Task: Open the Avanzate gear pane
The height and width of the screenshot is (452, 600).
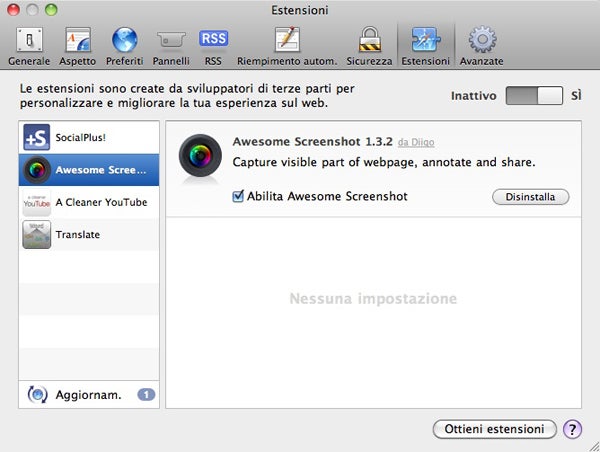Action: click(482, 45)
